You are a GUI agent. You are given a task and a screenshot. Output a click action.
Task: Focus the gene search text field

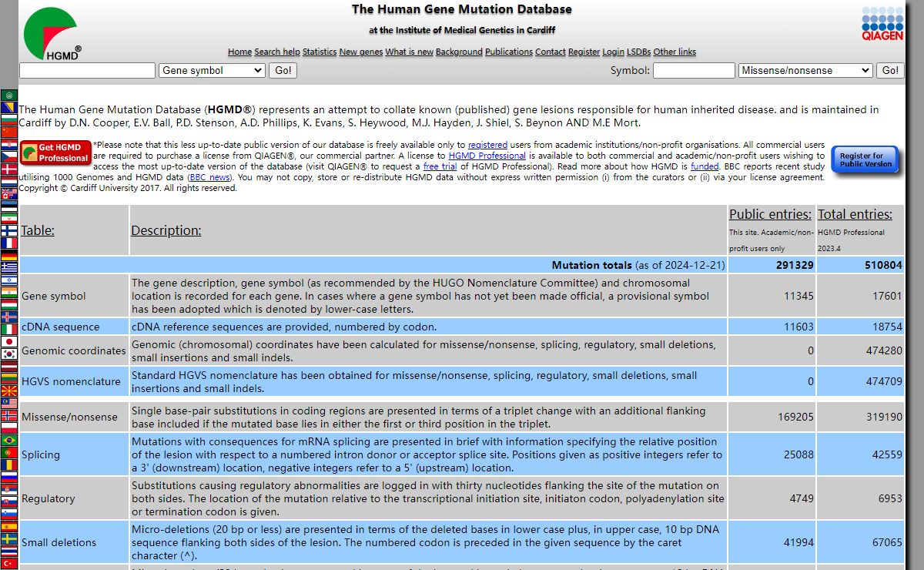coord(87,70)
